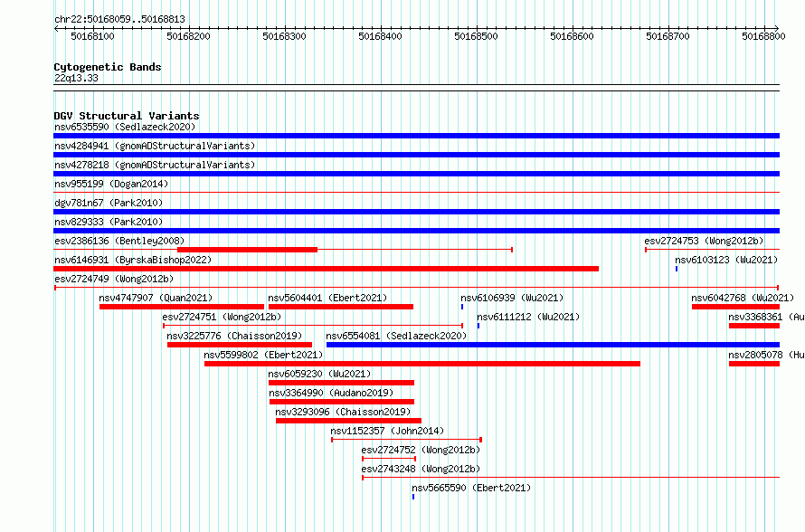Screen dimensions: 805x532
Task: Click the chr22:50168059..50168813 region label
Action: click(119, 19)
